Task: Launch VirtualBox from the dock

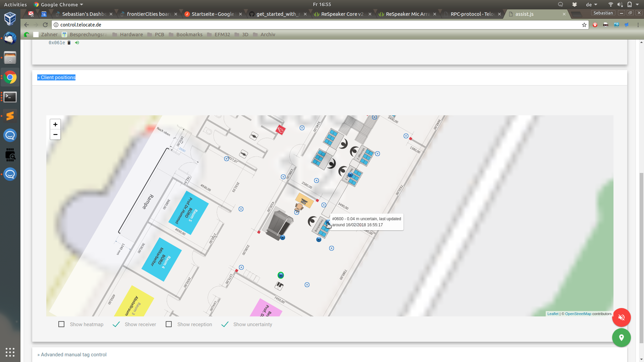Action: pos(10,18)
